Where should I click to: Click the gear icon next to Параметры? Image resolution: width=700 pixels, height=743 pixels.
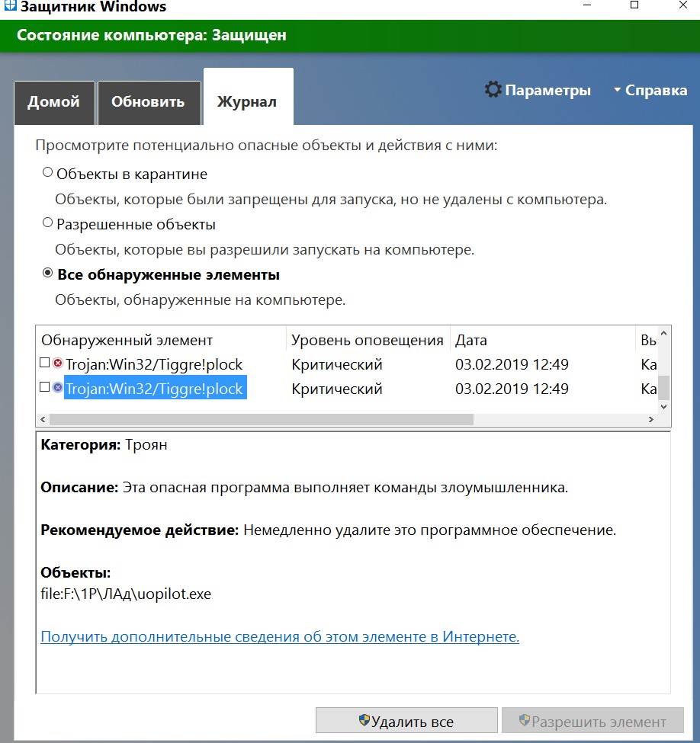pos(493,90)
